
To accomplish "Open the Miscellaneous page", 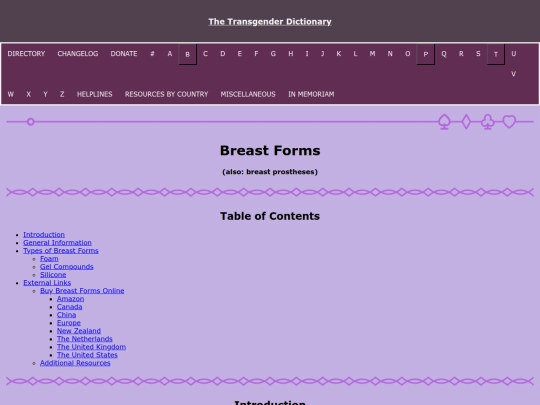I will point(248,94).
